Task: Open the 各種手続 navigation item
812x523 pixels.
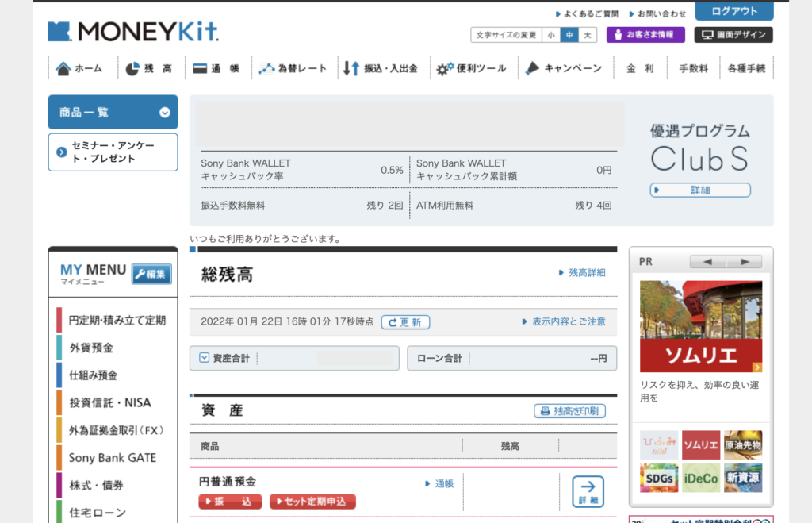Action: click(746, 68)
